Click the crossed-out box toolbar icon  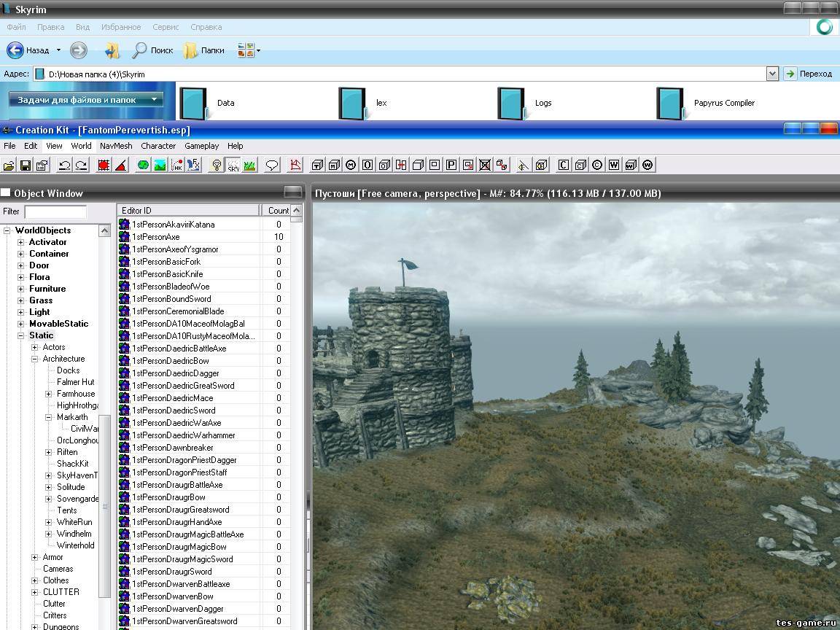coord(485,166)
